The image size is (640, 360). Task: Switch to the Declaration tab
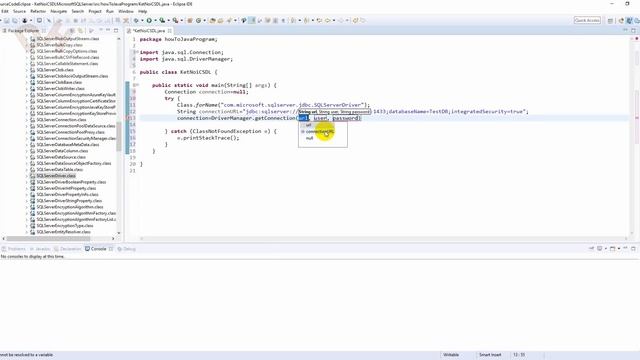point(68,249)
